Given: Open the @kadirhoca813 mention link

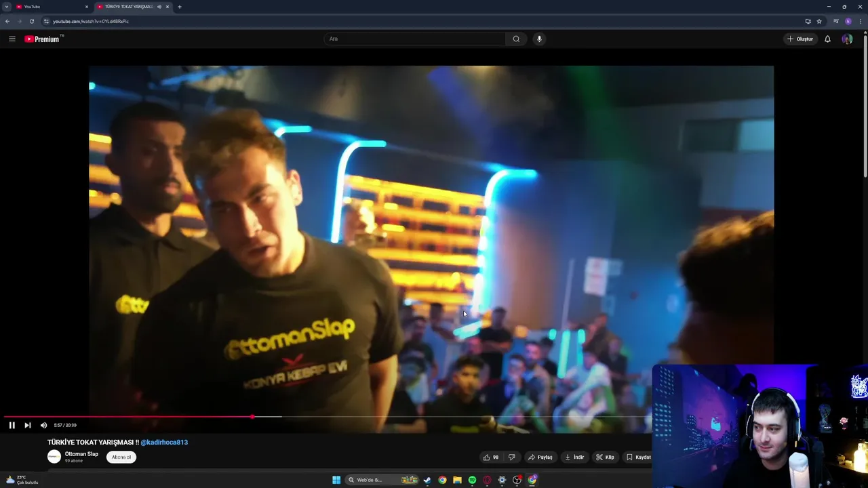Looking at the screenshot, I should (x=164, y=442).
